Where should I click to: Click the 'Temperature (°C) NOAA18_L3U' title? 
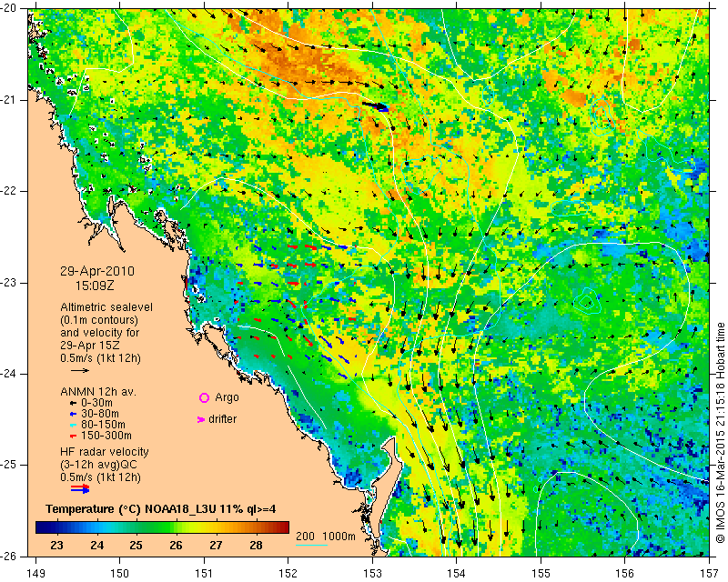[132, 509]
